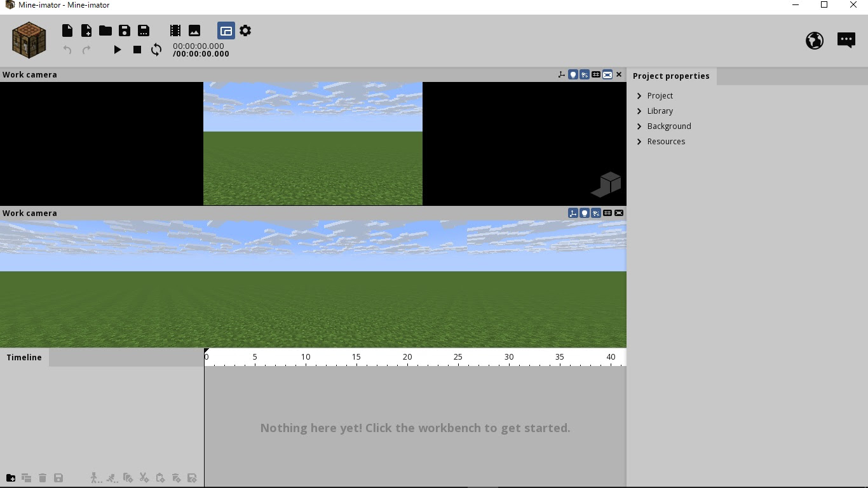Stop the animation playback
This screenshot has height=488, width=868.
(137, 50)
